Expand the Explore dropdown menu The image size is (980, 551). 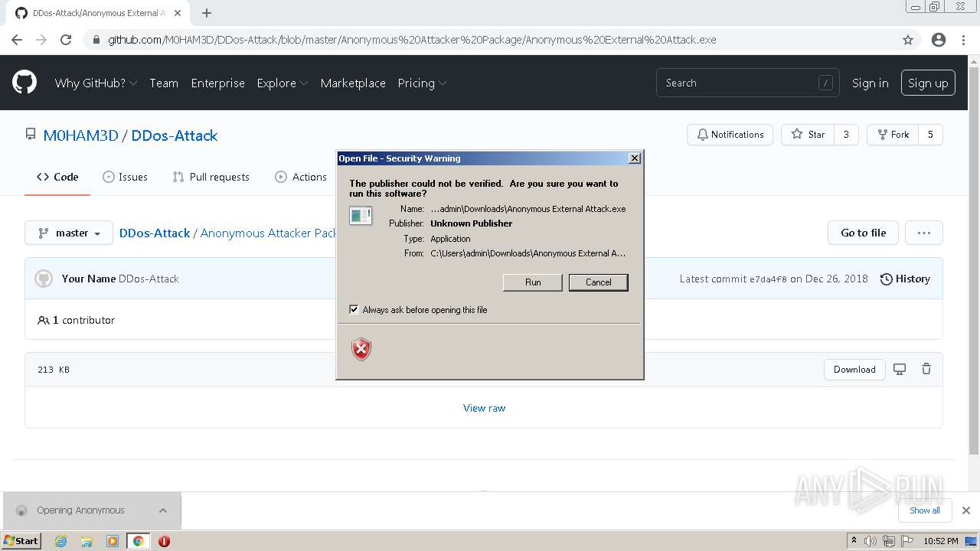283,83
